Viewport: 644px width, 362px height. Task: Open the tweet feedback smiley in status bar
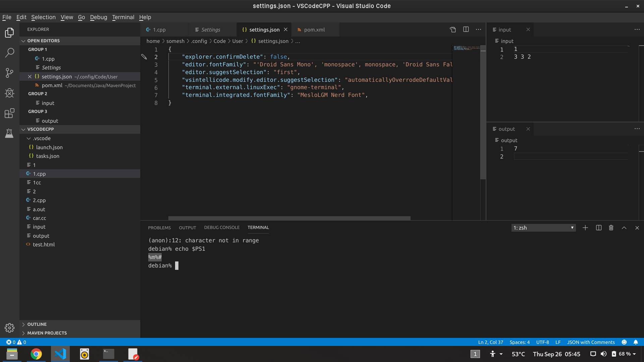[x=625, y=342]
